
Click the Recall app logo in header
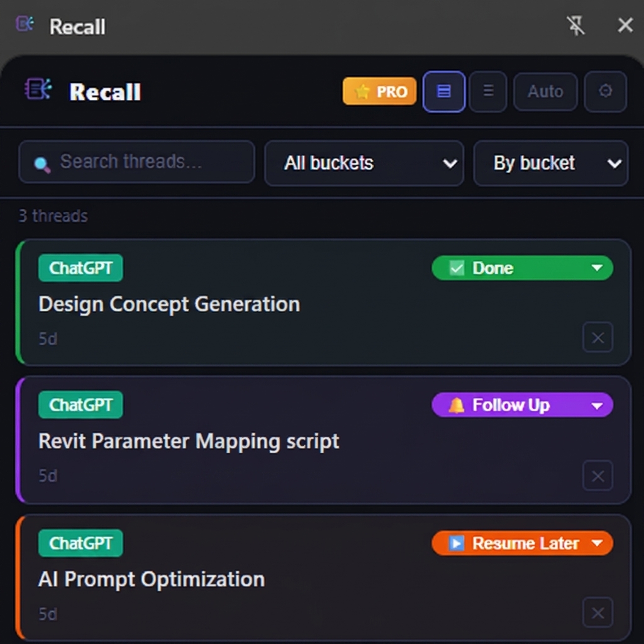[x=38, y=89]
